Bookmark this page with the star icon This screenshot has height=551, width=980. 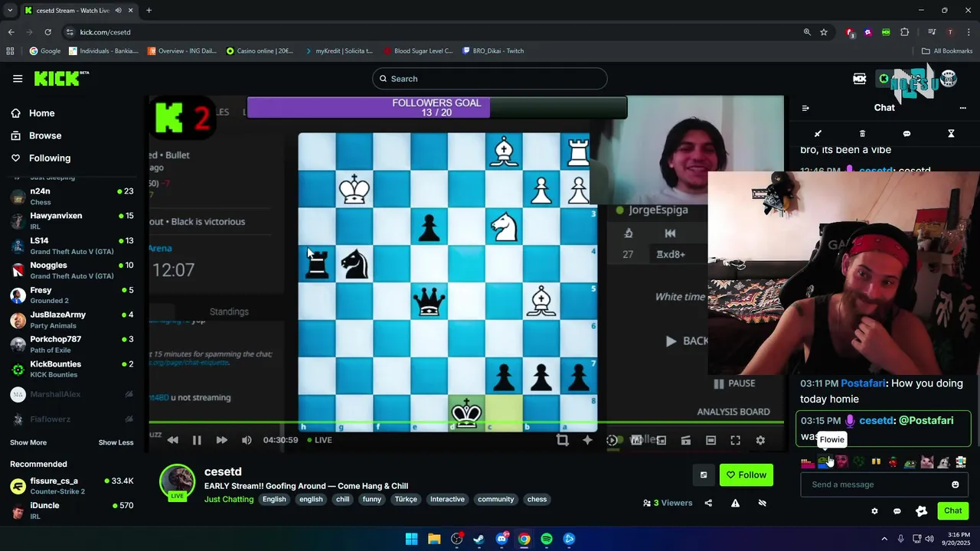[824, 32]
